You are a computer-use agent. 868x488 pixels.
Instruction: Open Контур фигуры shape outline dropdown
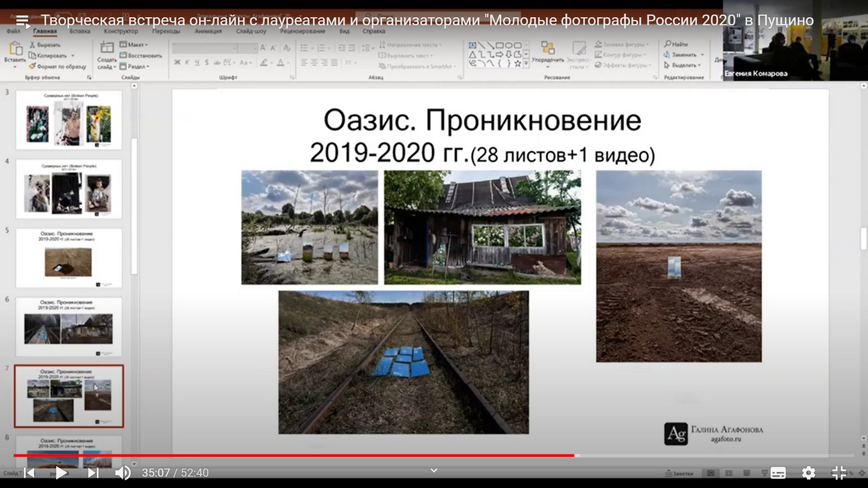pos(621,55)
